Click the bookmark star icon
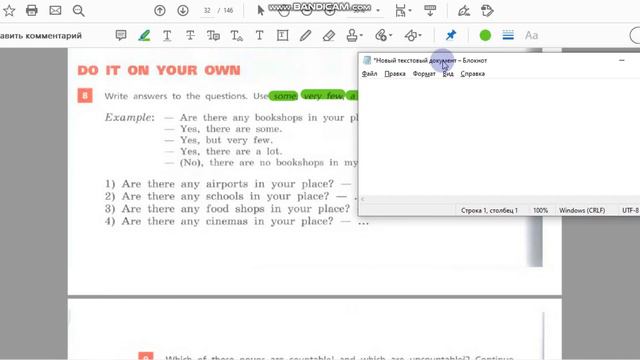640x360 pixels. coord(9,11)
